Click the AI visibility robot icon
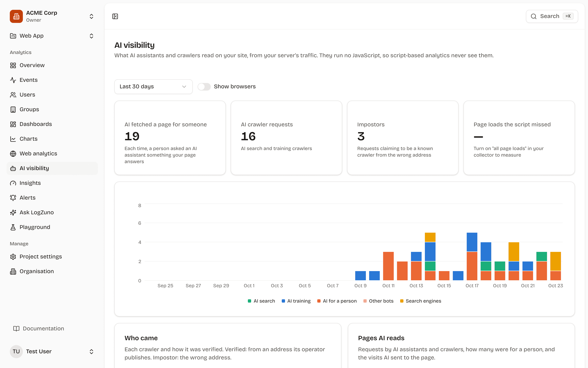Screen dimensions: 588x368 tap(13, 168)
